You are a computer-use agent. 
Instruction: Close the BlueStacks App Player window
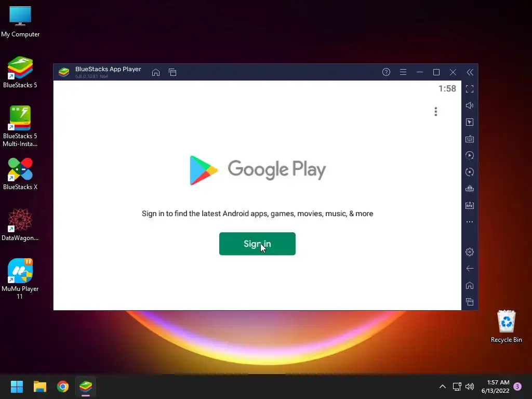(453, 72)
